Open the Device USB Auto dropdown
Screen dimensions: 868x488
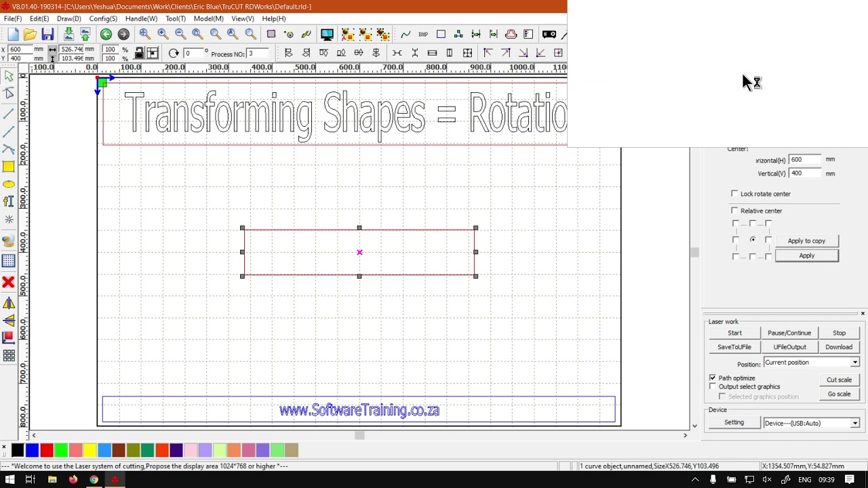click(812, 423)
